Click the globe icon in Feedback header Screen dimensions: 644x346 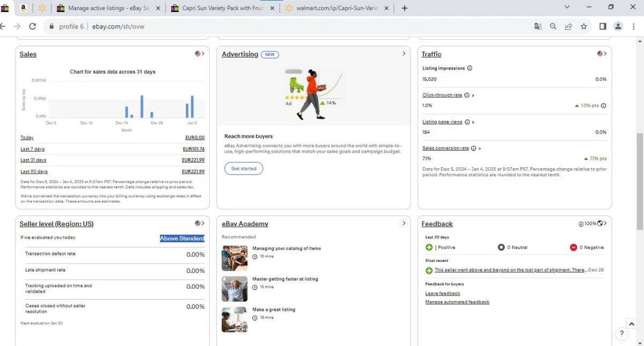600,224
